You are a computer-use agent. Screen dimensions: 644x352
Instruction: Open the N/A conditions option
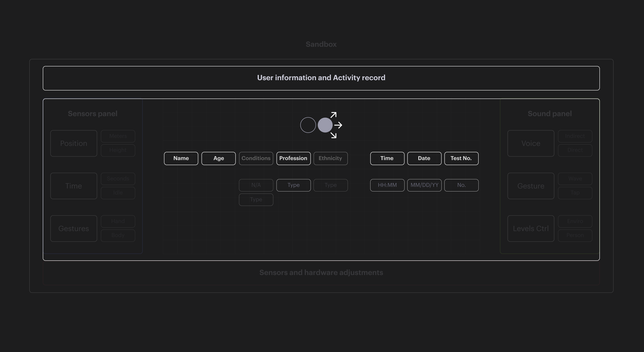point(256,185)
